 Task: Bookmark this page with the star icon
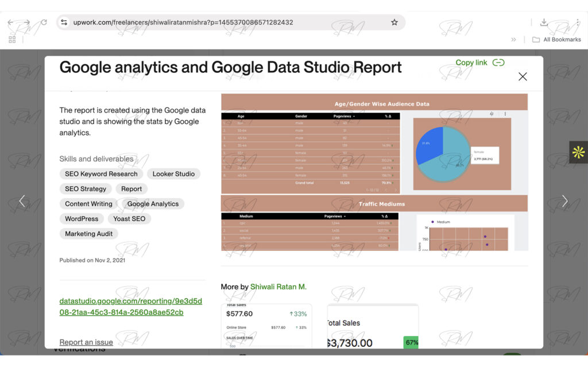tap(394, 22)
